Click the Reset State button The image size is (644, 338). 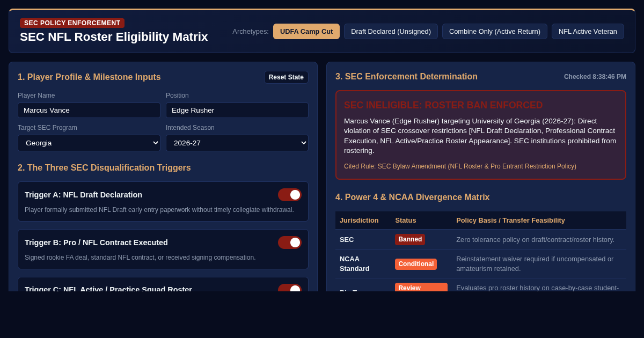pos(286,77)
